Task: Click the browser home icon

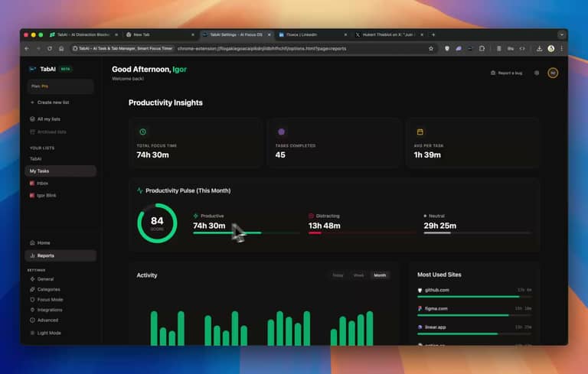Action: click(61, 48)
